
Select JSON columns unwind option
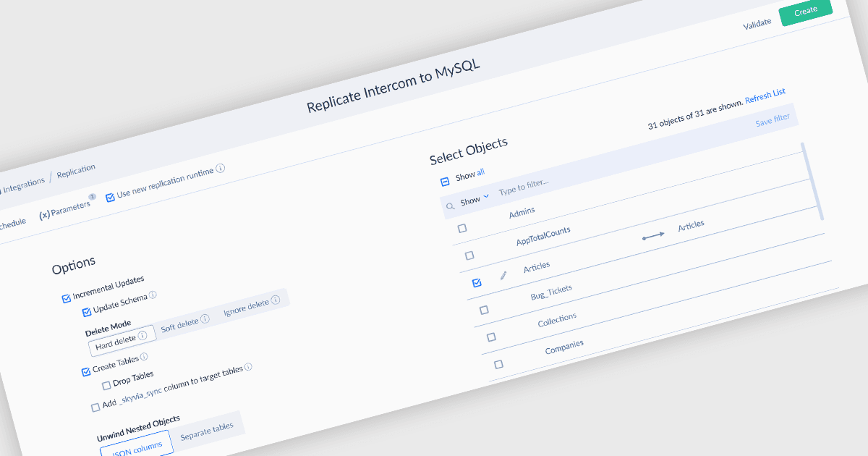(x=137, y=445)
